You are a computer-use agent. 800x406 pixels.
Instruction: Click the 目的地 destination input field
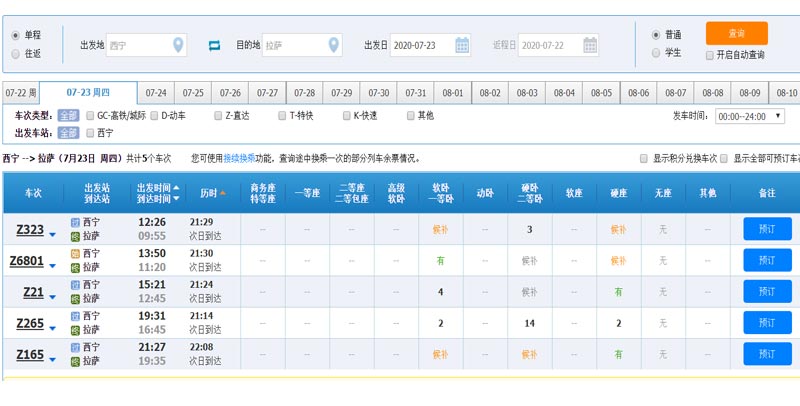302,45
